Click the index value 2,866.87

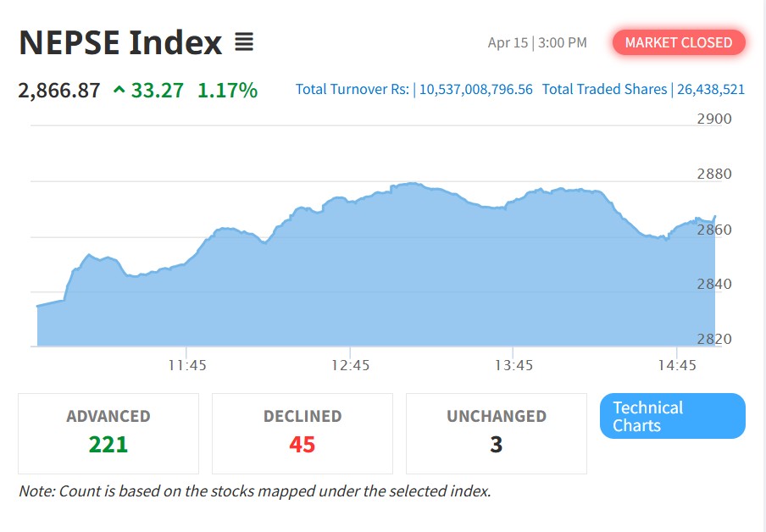coord(59,90)
